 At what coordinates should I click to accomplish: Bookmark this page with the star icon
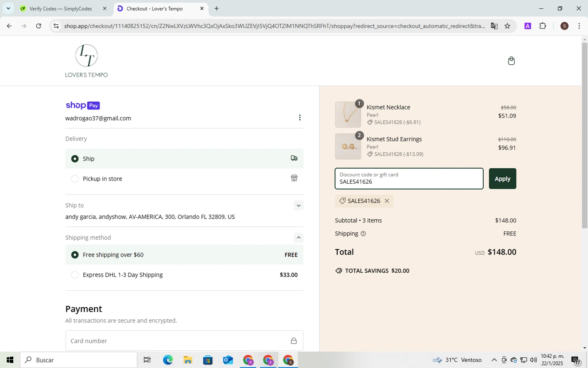pyautogui.click(x=507, y=26)
